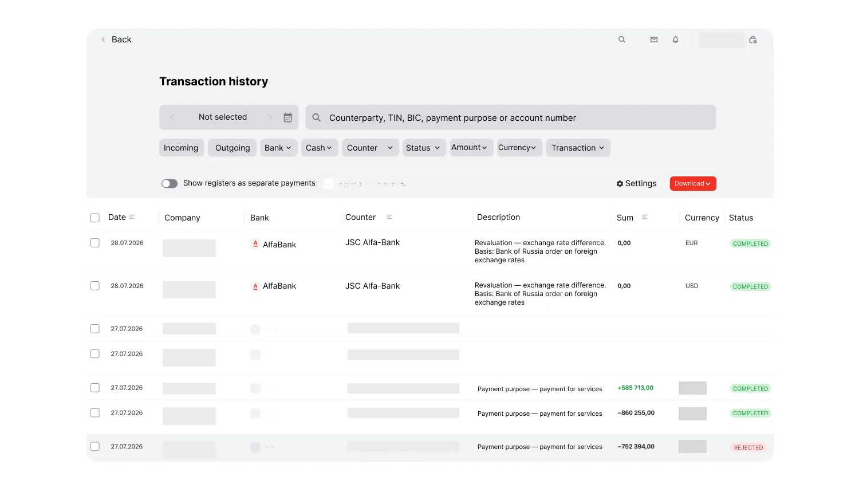Sort by Sum column icon

(645, 217)
